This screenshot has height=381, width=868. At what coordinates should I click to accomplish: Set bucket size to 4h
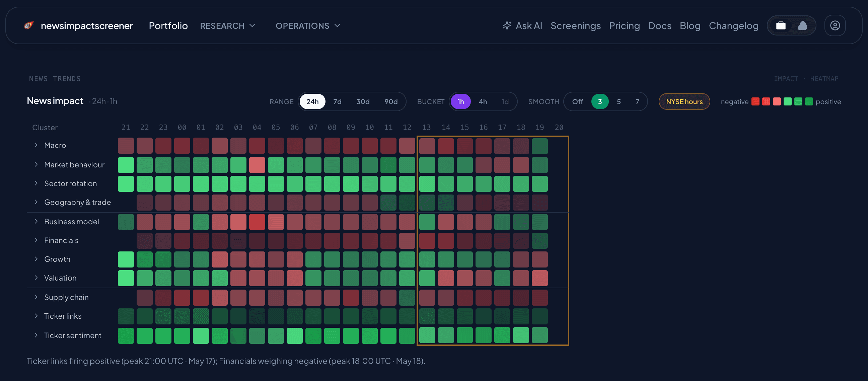(483, 101)
